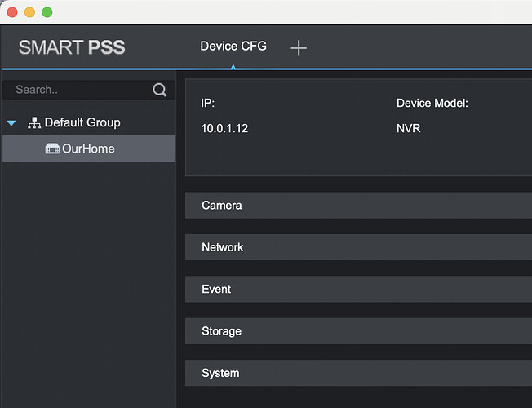
Task: Click the SMART PSS logo
Action: click(x=72, y=47)
